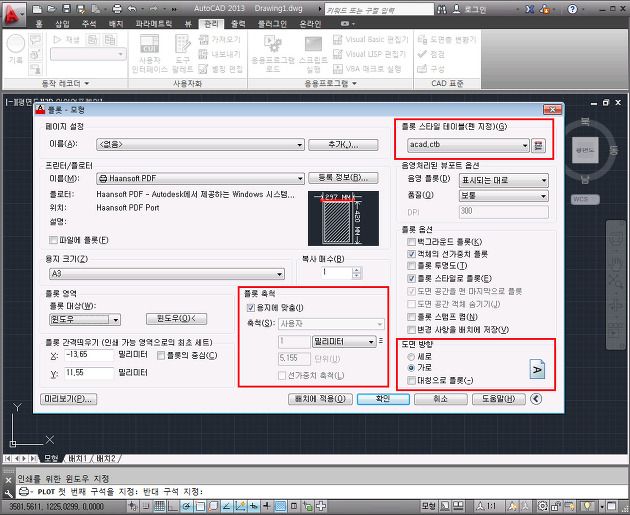This screenshot has width=630, height=515.
Task: Toggle 객체의 선가중치 플롯 checkbox
Action: [x=411, y=254]
